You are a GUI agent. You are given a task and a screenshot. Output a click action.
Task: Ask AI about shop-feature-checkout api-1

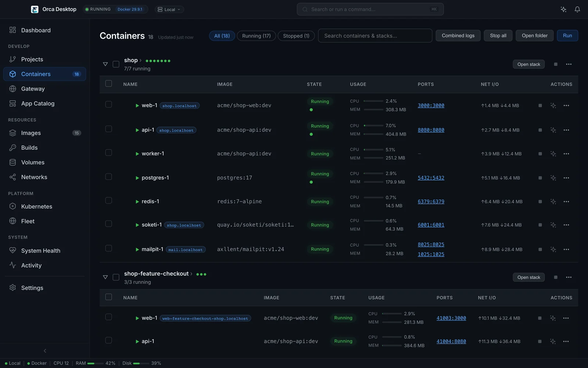(x=553, y=342)
